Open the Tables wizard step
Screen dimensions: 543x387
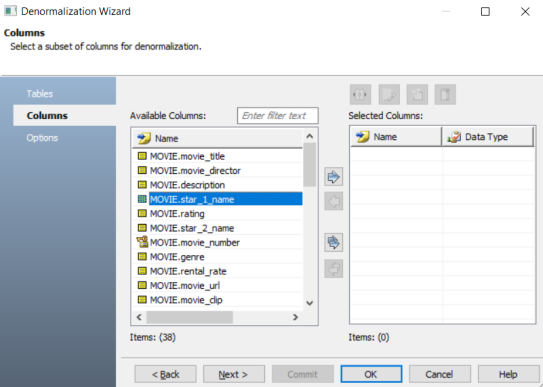click(40, 94)
